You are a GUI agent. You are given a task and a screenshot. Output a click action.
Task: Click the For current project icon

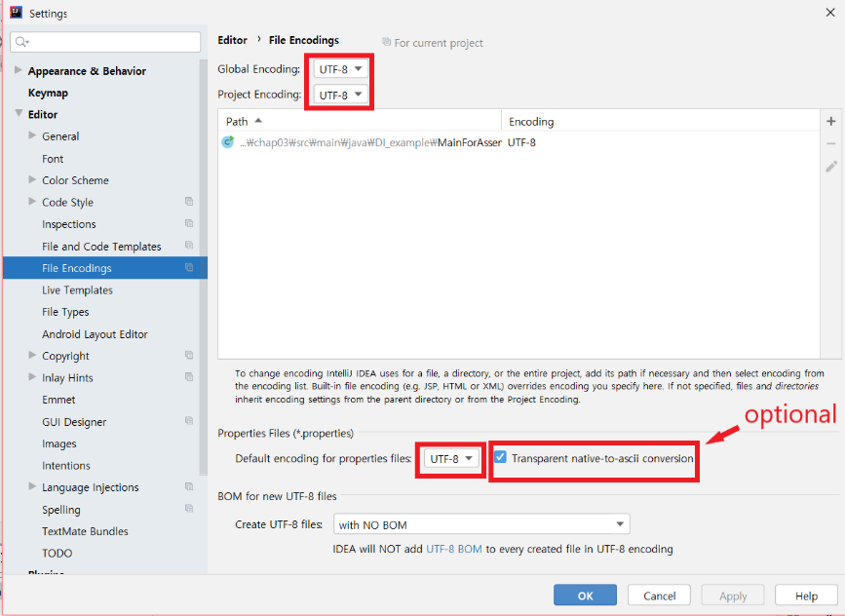386,42
